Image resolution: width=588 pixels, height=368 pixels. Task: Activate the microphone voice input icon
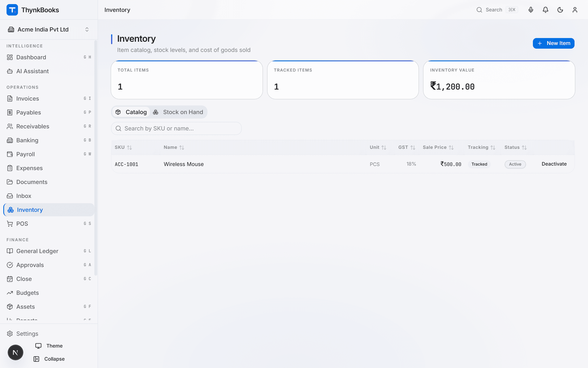pos(531,10)
